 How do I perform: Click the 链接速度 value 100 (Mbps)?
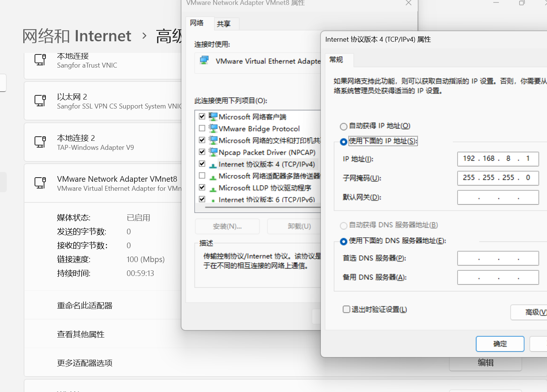point(145,259)
